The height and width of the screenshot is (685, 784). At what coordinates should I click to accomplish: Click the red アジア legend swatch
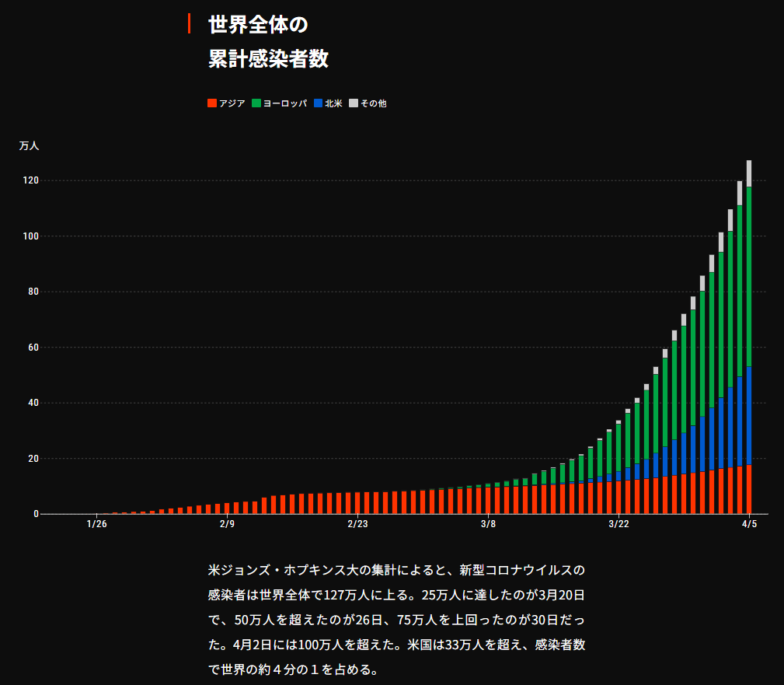(212, 103)
